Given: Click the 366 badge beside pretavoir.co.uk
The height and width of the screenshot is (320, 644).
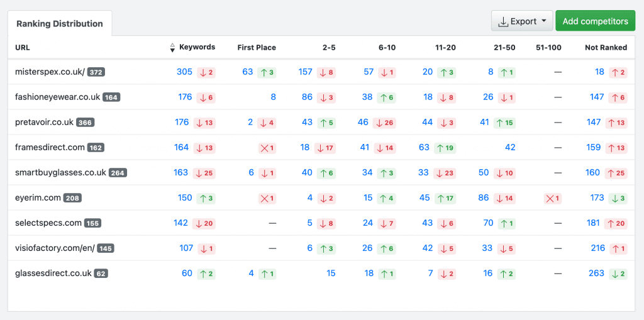Looking at the screenshot, I should tap(86, 123).
